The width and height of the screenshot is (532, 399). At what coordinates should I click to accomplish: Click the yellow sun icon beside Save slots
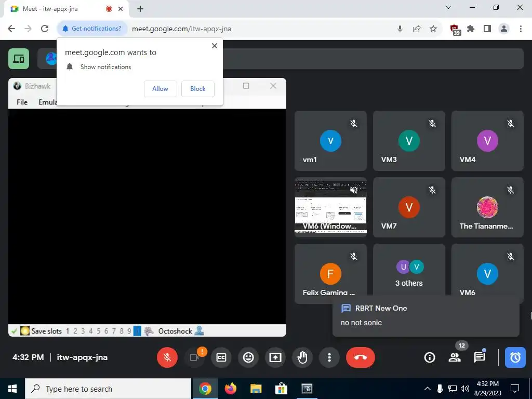[25, 331]
